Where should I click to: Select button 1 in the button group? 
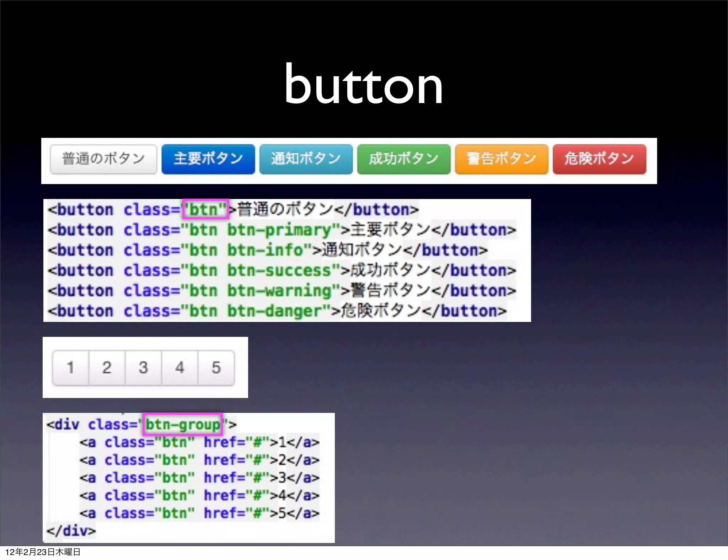[70, 367]
